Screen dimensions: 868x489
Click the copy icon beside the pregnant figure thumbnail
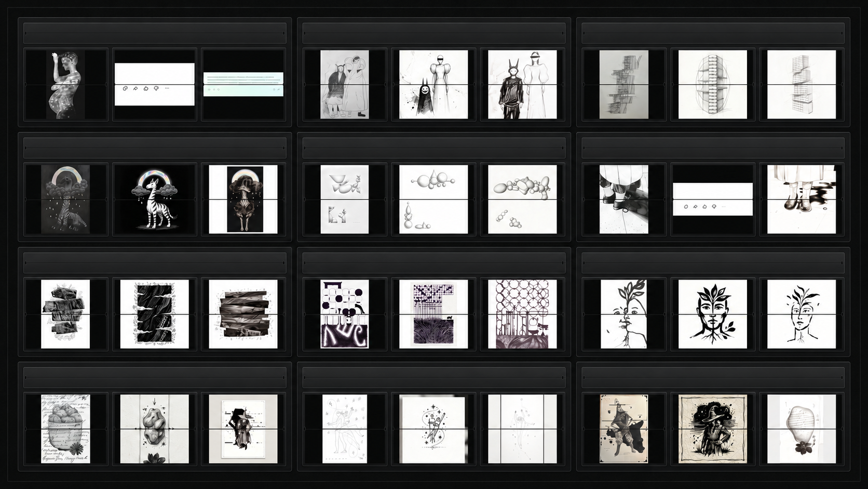coord(125,88)
